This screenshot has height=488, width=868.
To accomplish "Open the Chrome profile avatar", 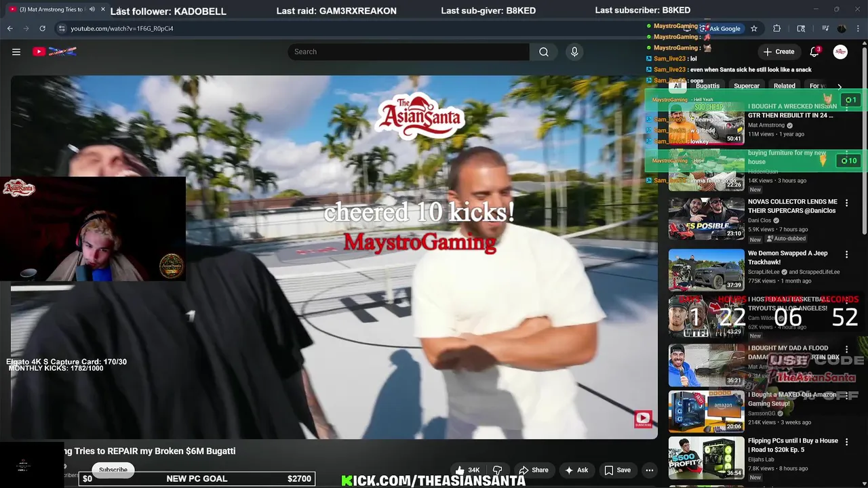I will [x=842, y=28].
